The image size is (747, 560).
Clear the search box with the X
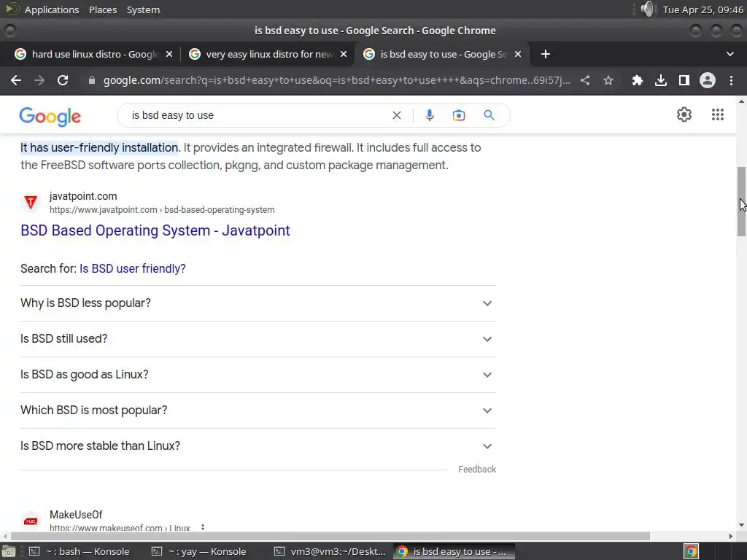[396, 115]
